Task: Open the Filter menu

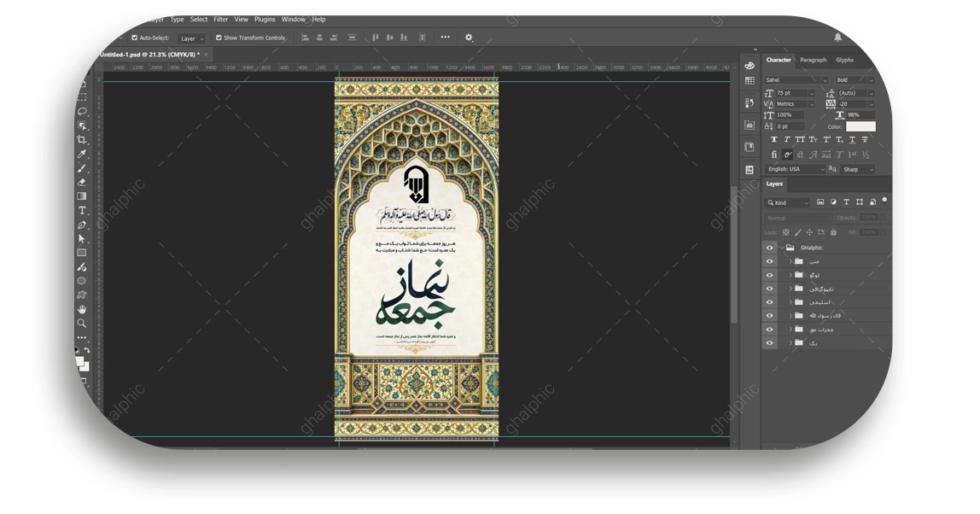Action: pos(220,20)
